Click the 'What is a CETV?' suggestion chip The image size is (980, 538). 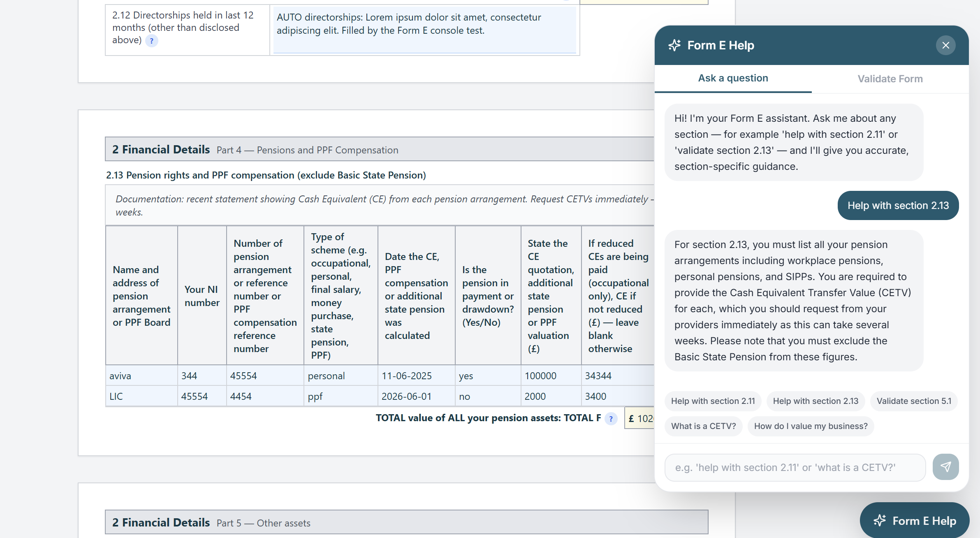pos(703,426)
